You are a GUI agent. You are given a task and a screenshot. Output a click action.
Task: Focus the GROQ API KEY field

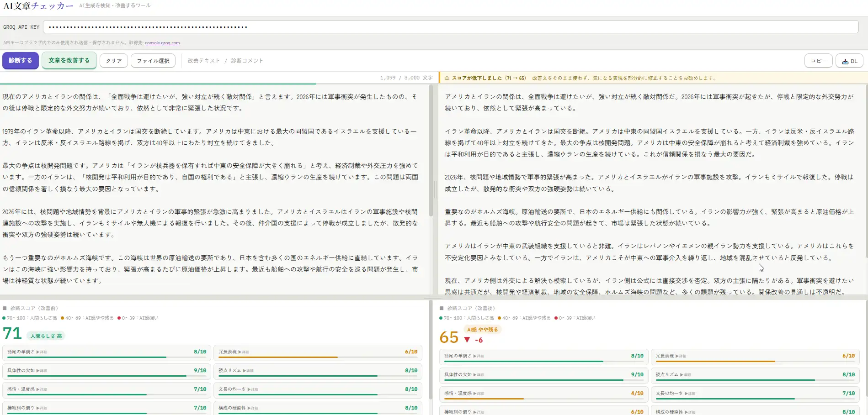pos(451,27)
